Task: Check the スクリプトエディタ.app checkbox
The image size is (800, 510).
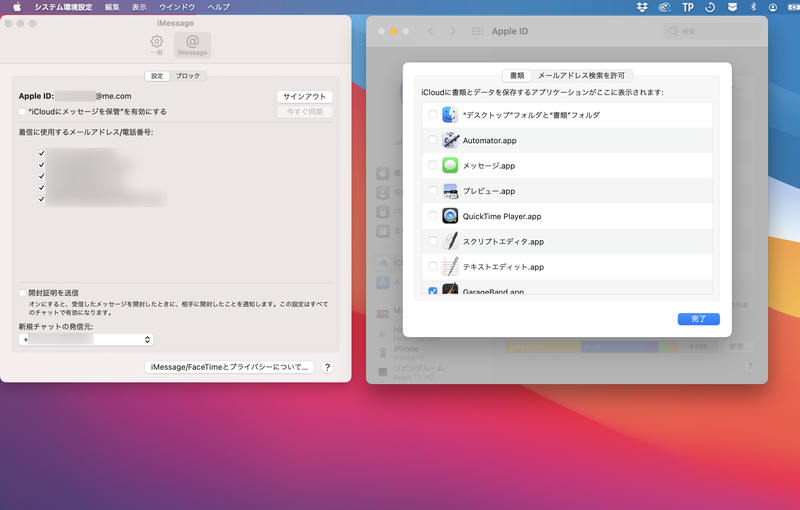Action: click(433, 241)
